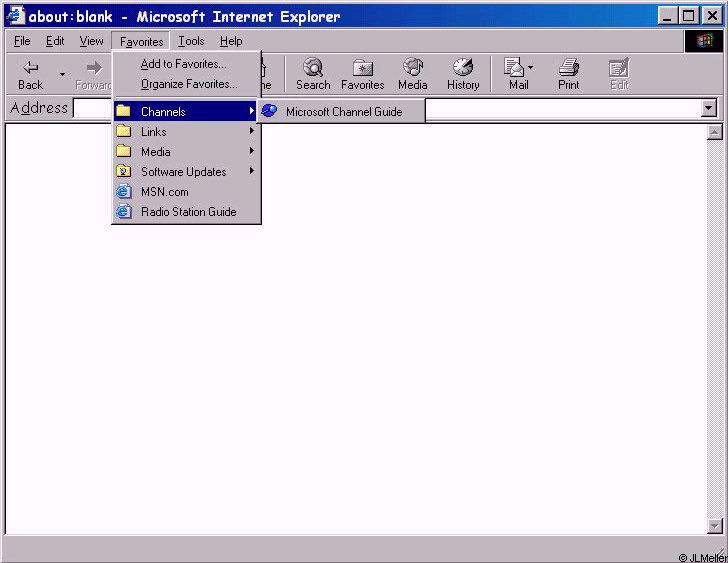Viewport: 728px width, 563px height.
Task: Open the Favorites toolbar star folder icon
Action: click(363, 68)
